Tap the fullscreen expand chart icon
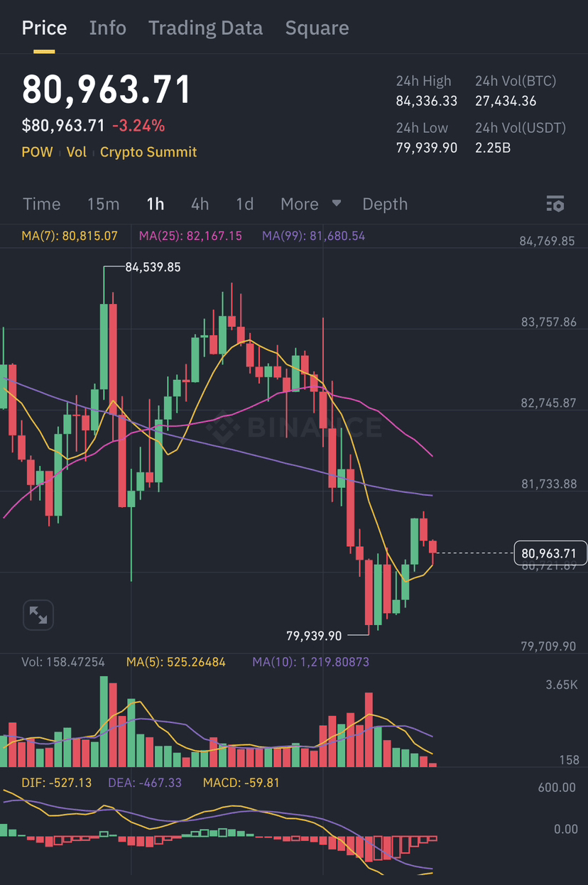 (38, 615)
